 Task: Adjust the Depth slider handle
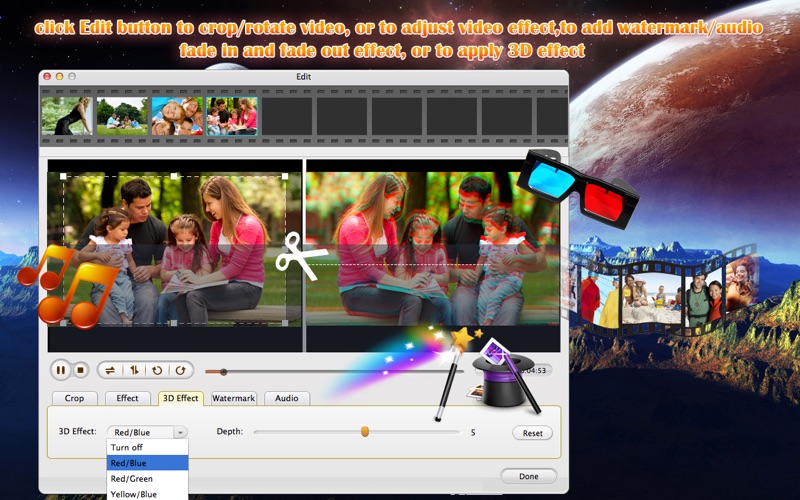point(365,432)
